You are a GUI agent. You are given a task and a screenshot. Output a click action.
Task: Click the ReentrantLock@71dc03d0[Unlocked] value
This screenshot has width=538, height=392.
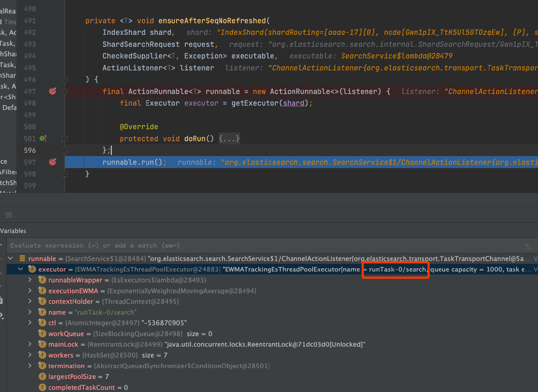265,344
